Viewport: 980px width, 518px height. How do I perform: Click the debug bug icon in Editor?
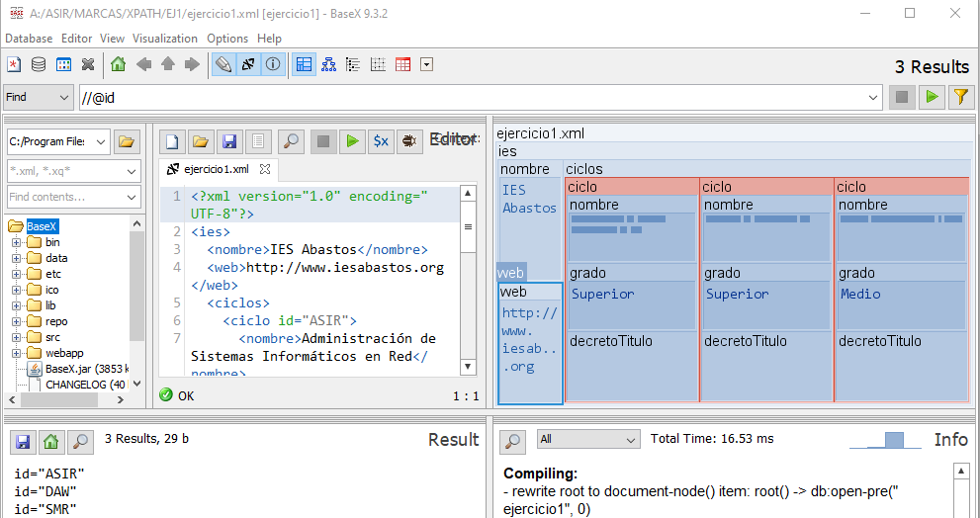point(407,141)
